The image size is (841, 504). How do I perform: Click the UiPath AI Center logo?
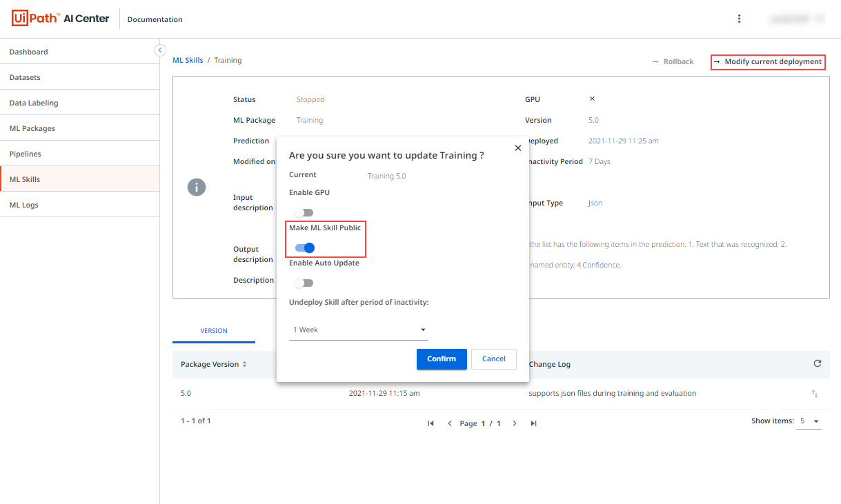point(61,19)
